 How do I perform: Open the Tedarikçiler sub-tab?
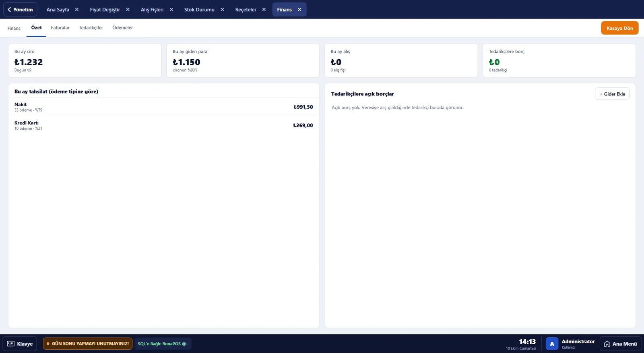click(91, 28)
